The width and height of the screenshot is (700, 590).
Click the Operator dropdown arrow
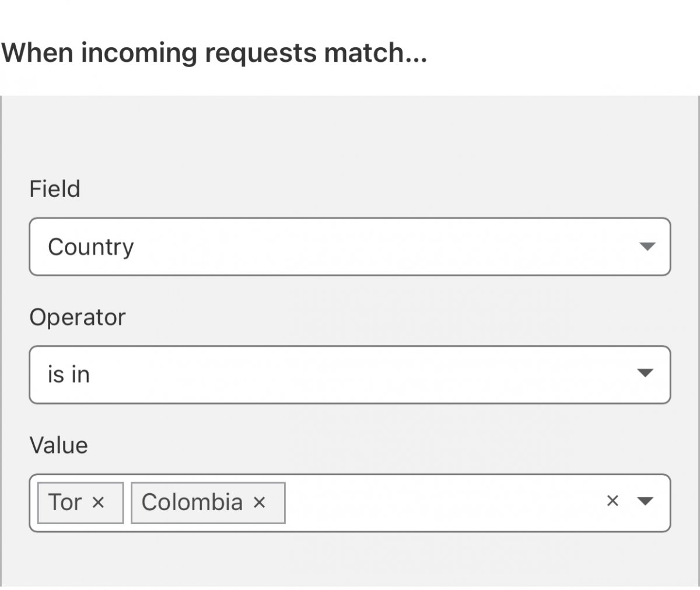(x=645, y=373)
